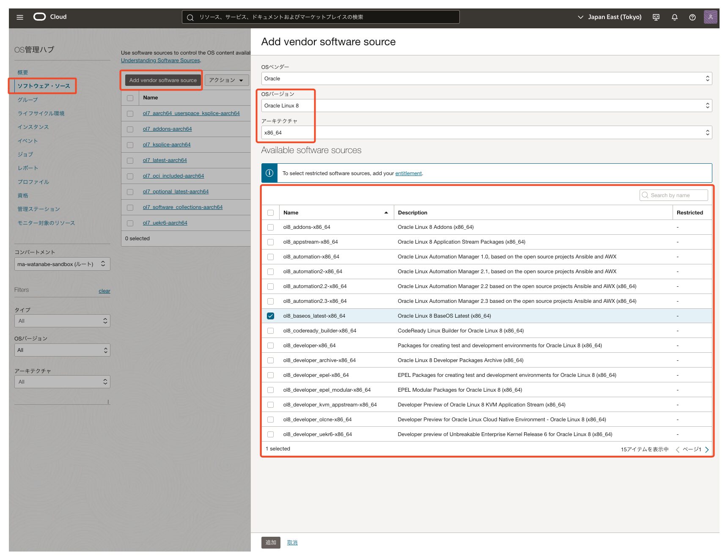The image size is (728, 560).
Task: Go to next page of software sources
Action: (706, 450)
